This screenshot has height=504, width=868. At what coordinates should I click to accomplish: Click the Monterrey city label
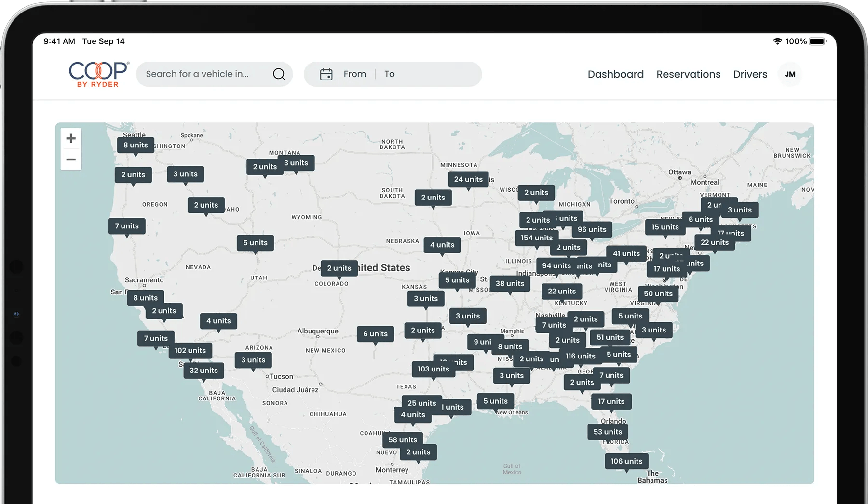click(392, 470)
